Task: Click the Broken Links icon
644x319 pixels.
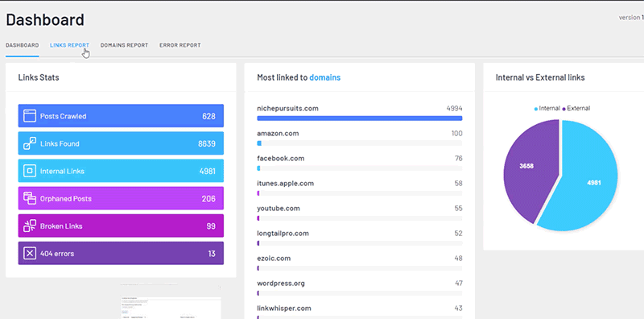Action: [x=30, y=226]
